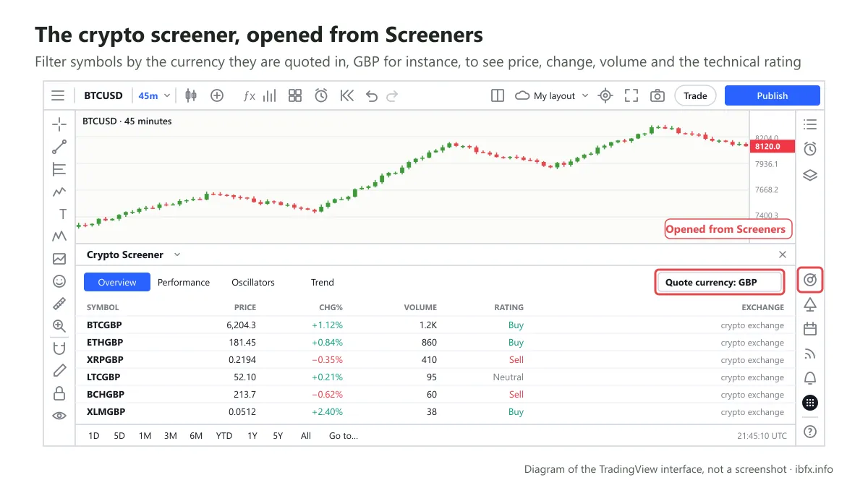The image size is (868, 488).
Task: Open the news feed icon
Action: [810, 354]
